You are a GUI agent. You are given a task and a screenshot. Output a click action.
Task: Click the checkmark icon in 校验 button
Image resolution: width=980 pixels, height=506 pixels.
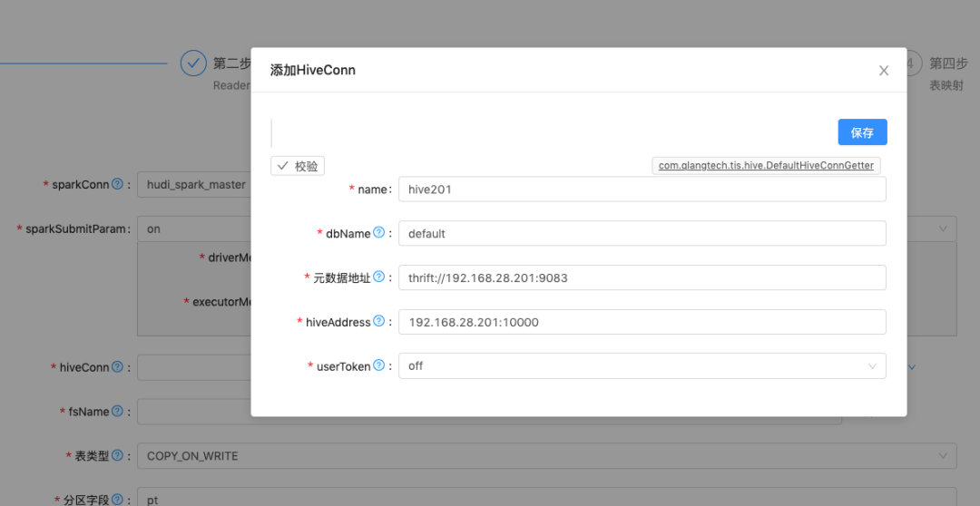coord(282,166)
